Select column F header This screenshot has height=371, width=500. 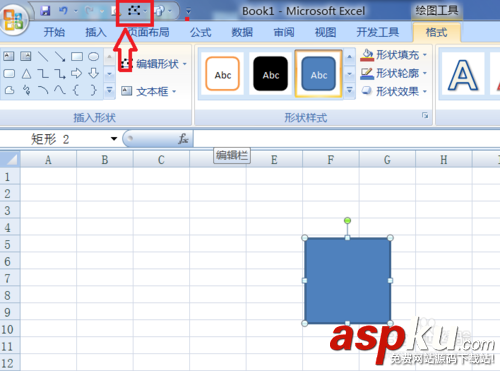331,159
